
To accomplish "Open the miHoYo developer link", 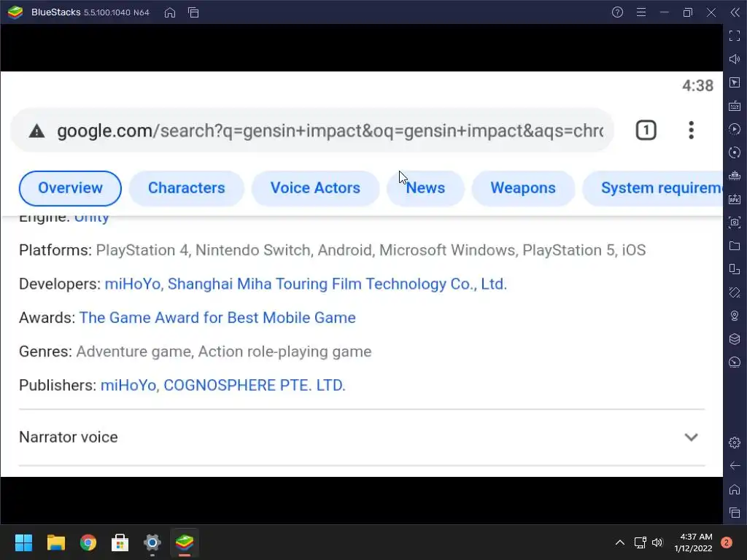I will click(133, 284).
